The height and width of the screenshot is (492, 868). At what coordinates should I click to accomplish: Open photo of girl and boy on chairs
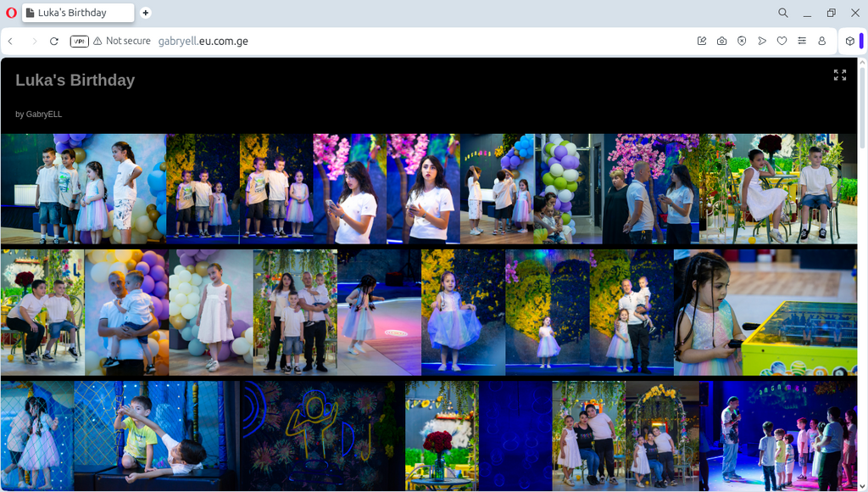pyautogui.click(x=778, y=189)
